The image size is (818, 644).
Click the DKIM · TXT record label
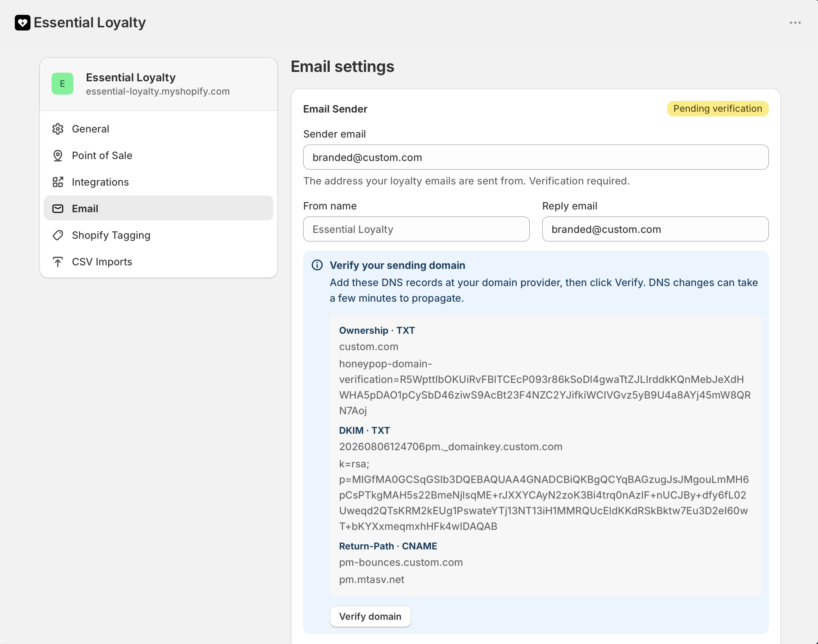(364, 431)
